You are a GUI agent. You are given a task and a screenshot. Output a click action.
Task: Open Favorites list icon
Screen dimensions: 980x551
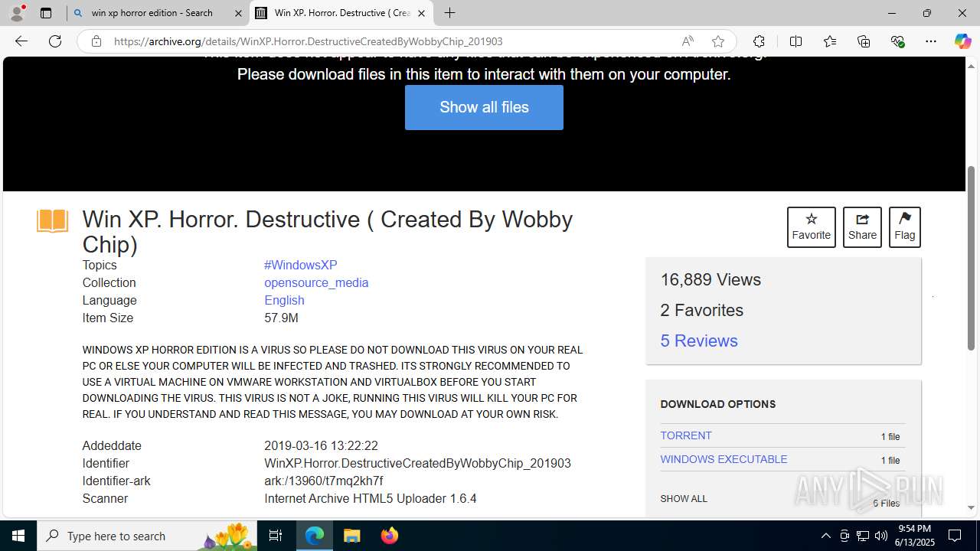click(830, 41)
